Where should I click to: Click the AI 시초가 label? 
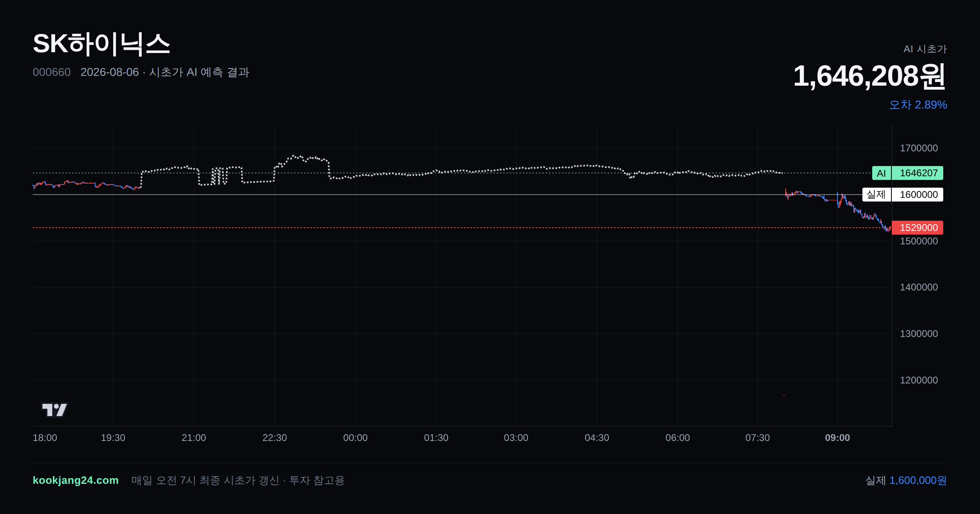(x=925, y=49)
